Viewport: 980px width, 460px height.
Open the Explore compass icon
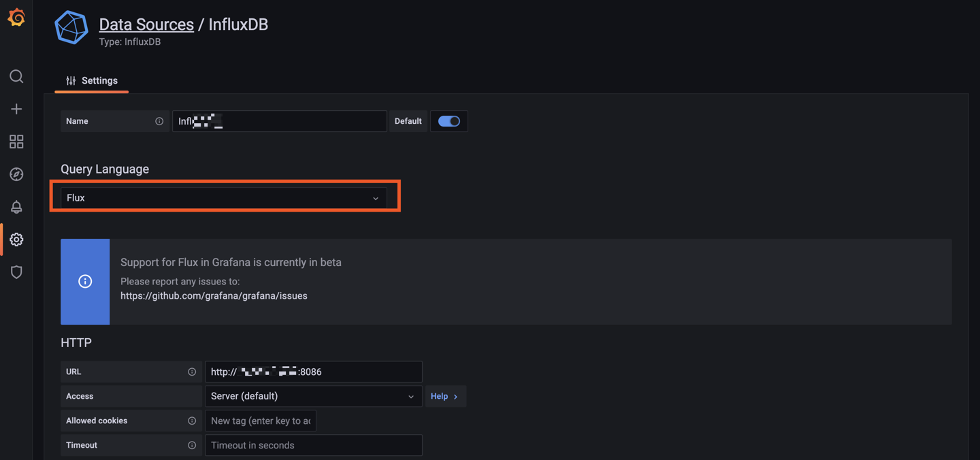[16, 174]
